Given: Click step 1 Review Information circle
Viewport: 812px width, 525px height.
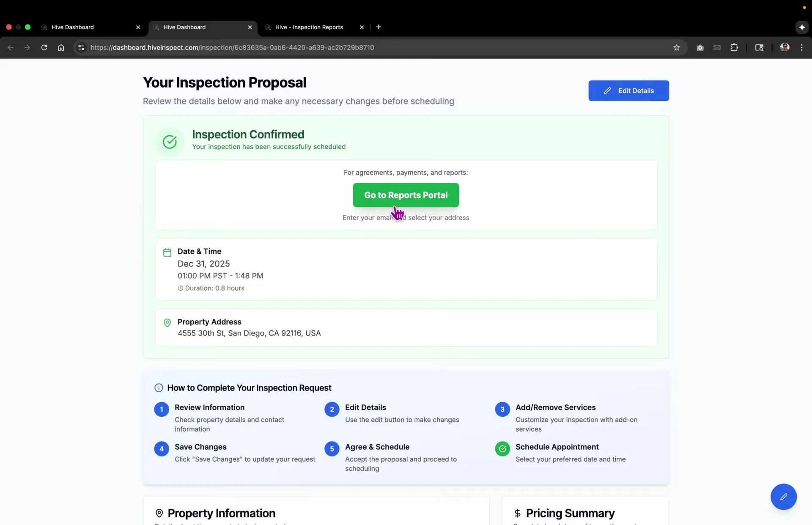Looking at the screenshot, I should 162,410.
